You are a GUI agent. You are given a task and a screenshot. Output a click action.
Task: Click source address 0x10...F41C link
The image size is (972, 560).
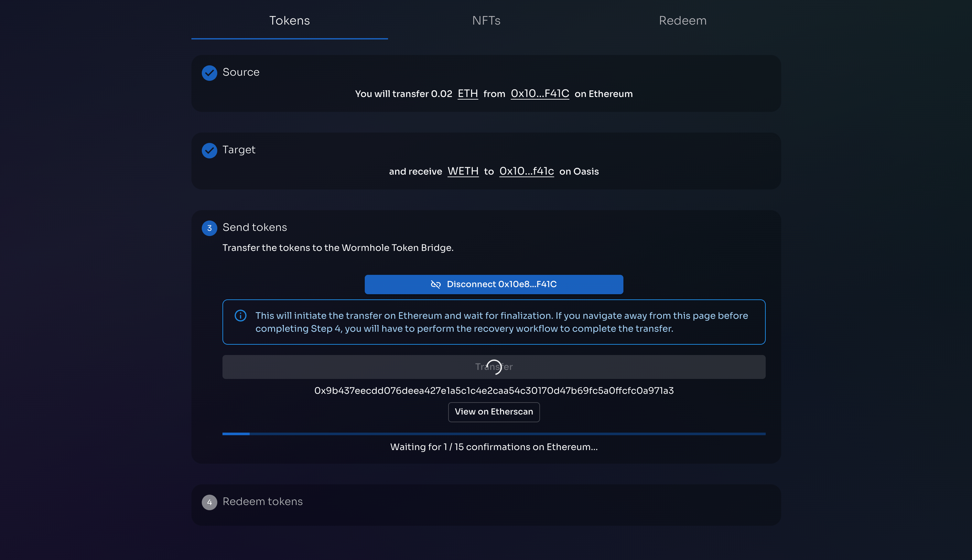(540, 93)
